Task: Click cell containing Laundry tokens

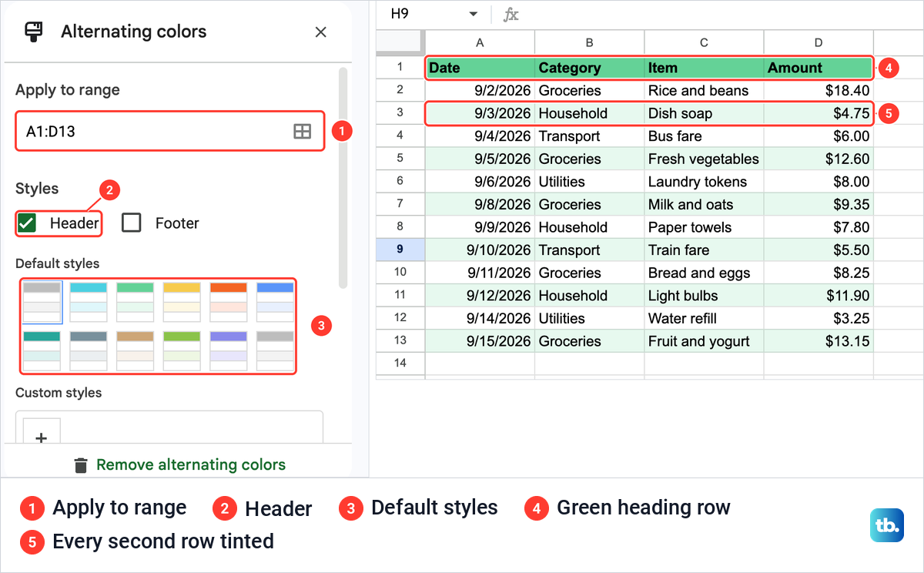Action: click(x=704, y=182)
